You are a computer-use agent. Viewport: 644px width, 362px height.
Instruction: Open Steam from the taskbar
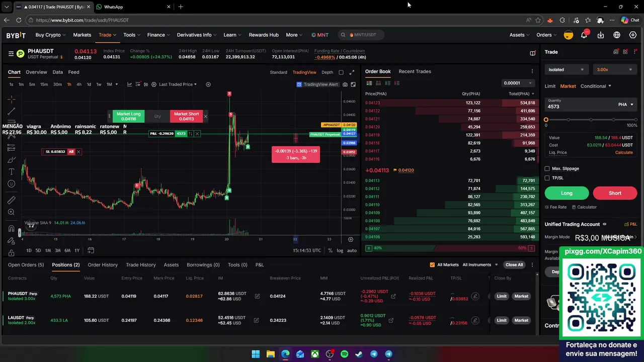[359, 354]
